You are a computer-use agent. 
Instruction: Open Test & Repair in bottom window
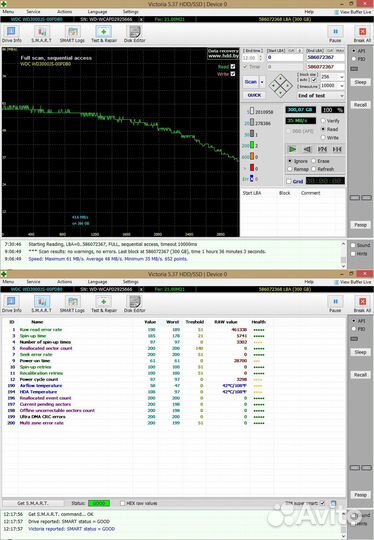pos(104,304)
